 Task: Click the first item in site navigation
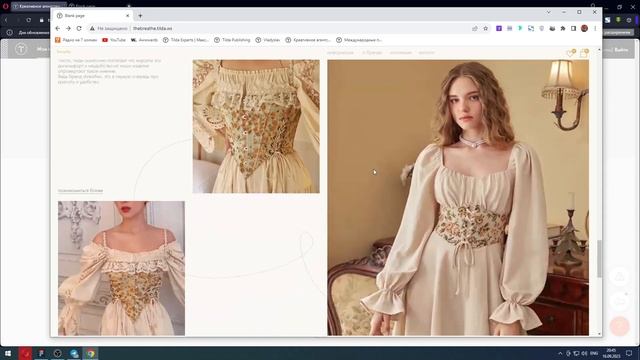(340, 53)
